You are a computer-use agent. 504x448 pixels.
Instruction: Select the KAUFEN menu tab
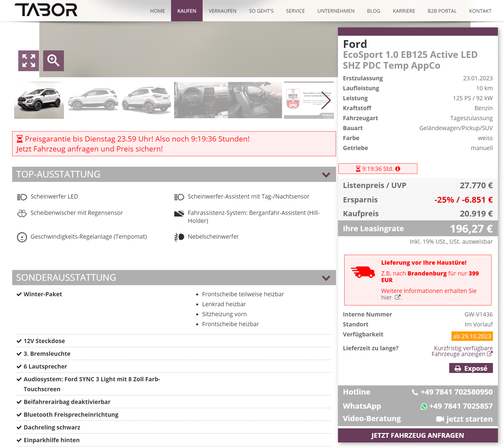pyautogui.click(x=187, y=11)
